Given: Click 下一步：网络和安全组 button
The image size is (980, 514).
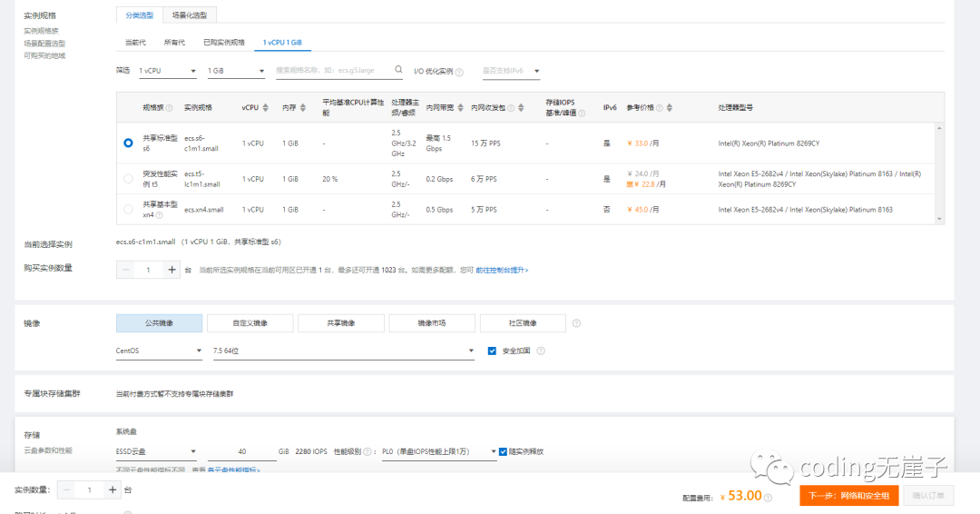Looking at the screenshot, I should (848, 495).
